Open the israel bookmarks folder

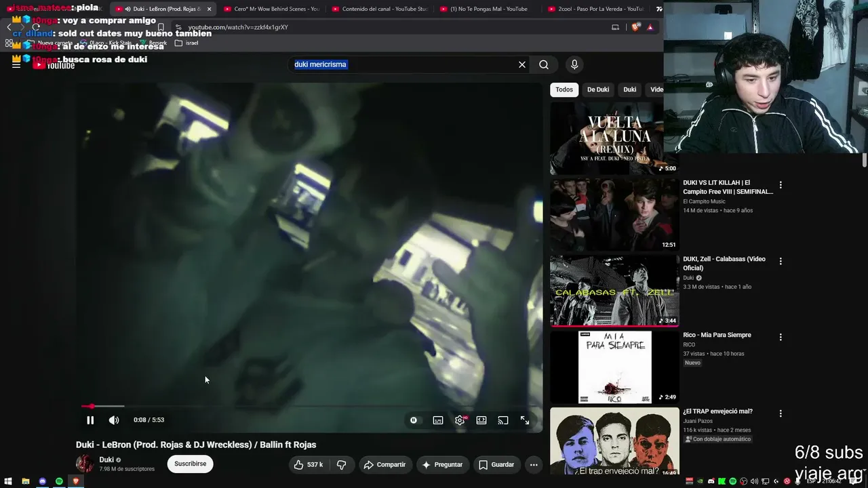pyautogui.click(x=186, y=43)
